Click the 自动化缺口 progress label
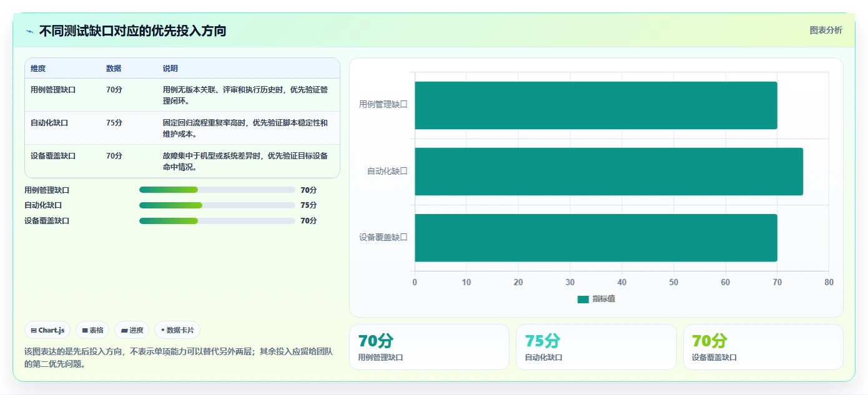This screenshot has height=395, width=868. [x=43, y=205]
